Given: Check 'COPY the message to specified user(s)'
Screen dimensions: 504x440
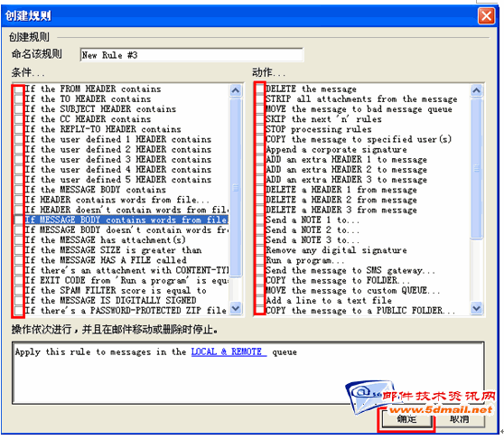Looking at the screenshot, I should point(260,140).
